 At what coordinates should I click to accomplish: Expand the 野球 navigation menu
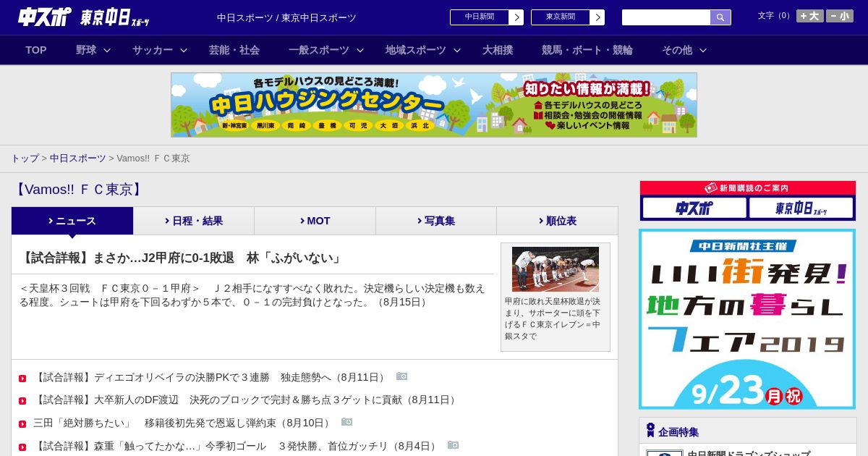pos(93,50)
